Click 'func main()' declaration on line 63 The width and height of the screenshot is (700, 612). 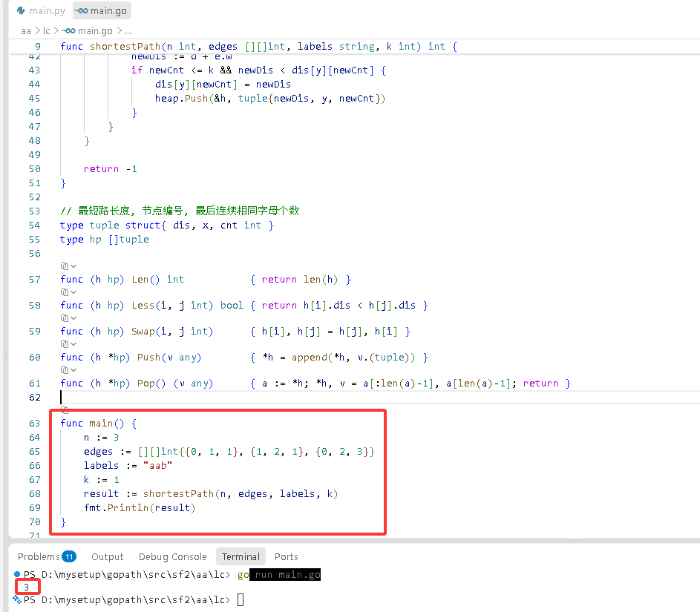pos(98,424)
